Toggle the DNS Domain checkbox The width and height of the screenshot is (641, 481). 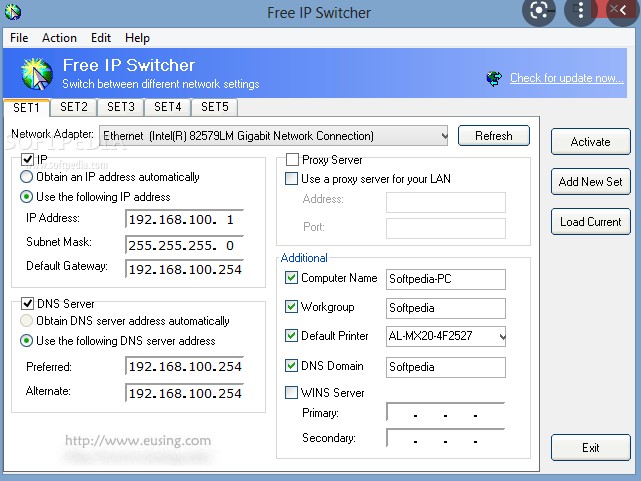coord(291,365)
